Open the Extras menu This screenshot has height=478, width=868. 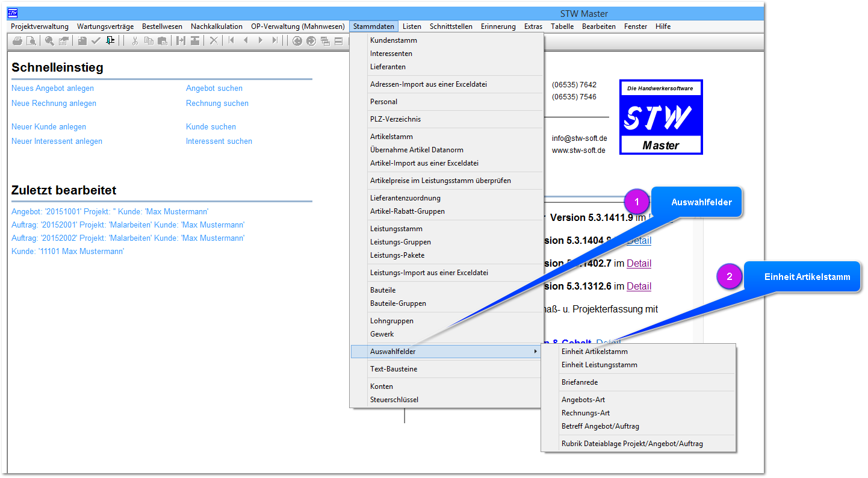[x=533, y=26]
